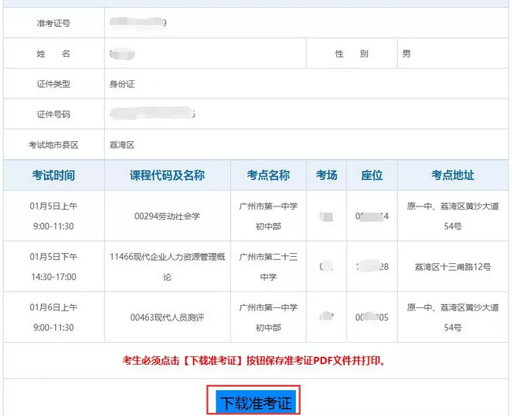Click the 01月5日上午 9:00-11:30 exam time
The width and height of the screenshot is (515, 420).
coord(54,216)
